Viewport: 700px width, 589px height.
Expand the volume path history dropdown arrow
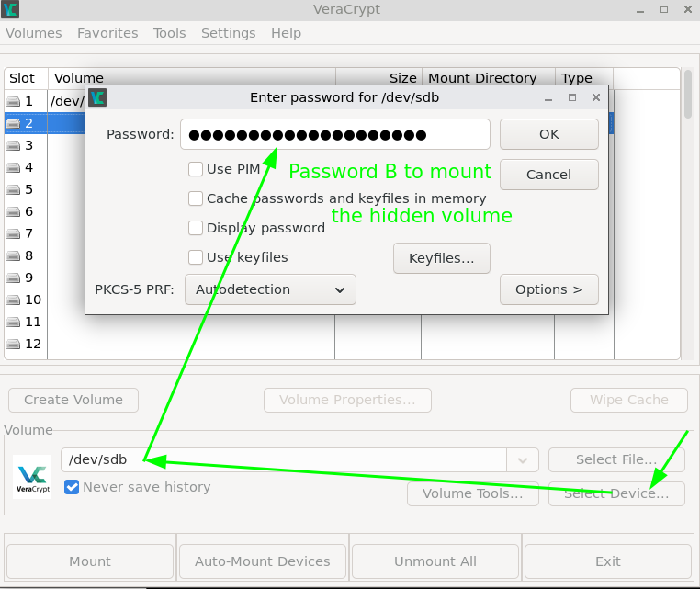click(x=523, y=460)
